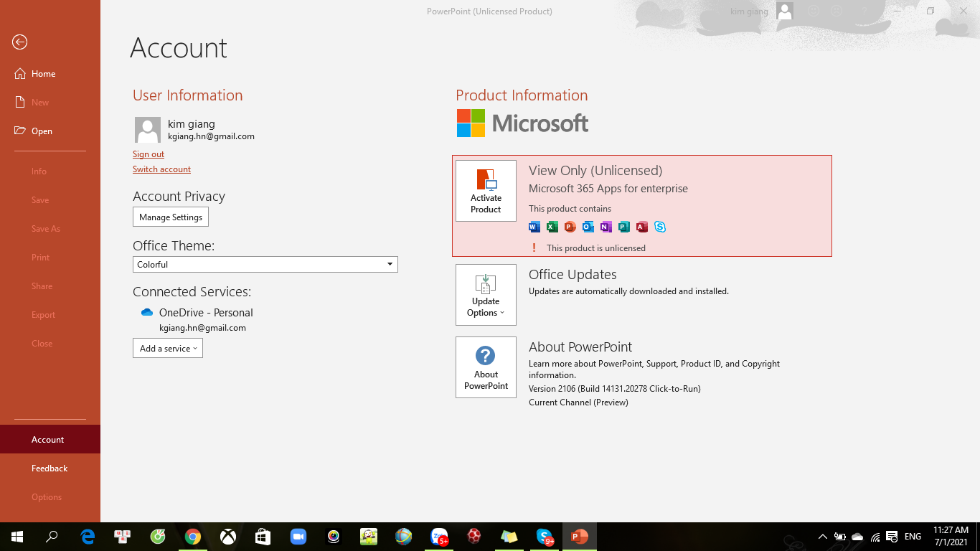Viewport: 980px width, 551px height.
Task: Click the Microsoft logo
Action: 523,123
